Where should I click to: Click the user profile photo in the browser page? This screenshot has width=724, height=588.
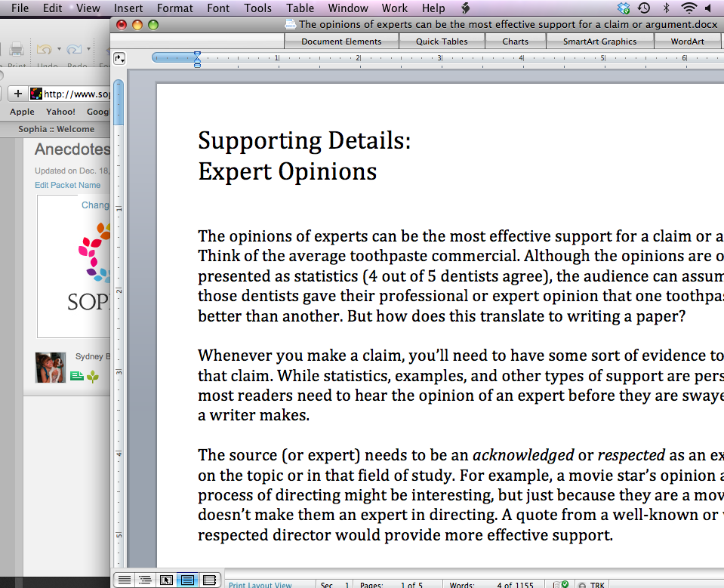click(51, 368)
